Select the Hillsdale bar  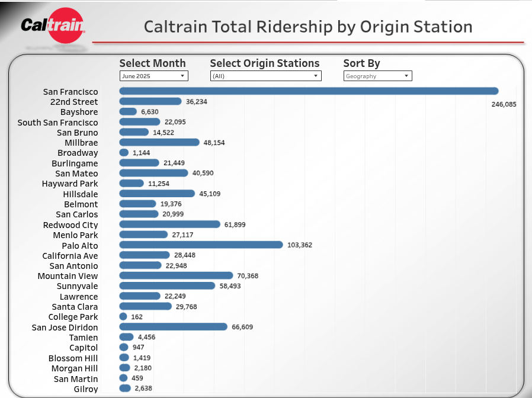click(157, 194)
